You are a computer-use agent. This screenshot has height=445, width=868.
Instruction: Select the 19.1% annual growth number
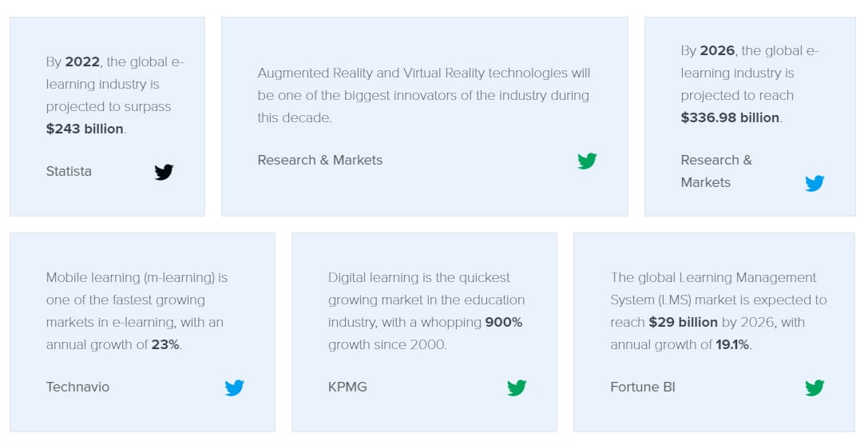click(x=732, y=344)
